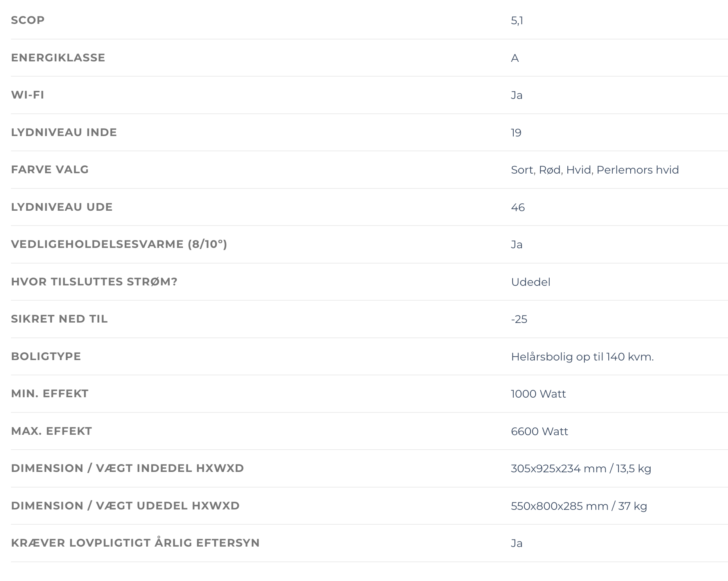This screenshot has height=581, width=728.
Task: Select the SCOP value 5,1
Action: 517,21
